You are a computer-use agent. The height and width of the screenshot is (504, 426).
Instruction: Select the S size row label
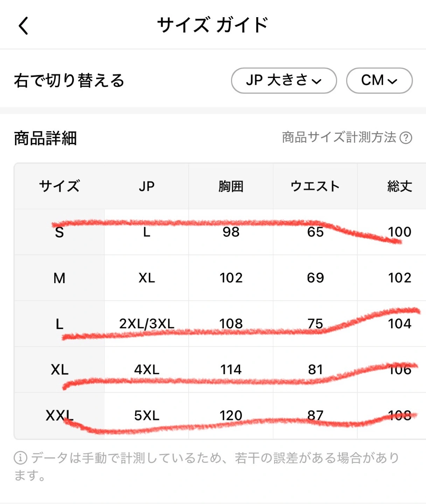60,232
